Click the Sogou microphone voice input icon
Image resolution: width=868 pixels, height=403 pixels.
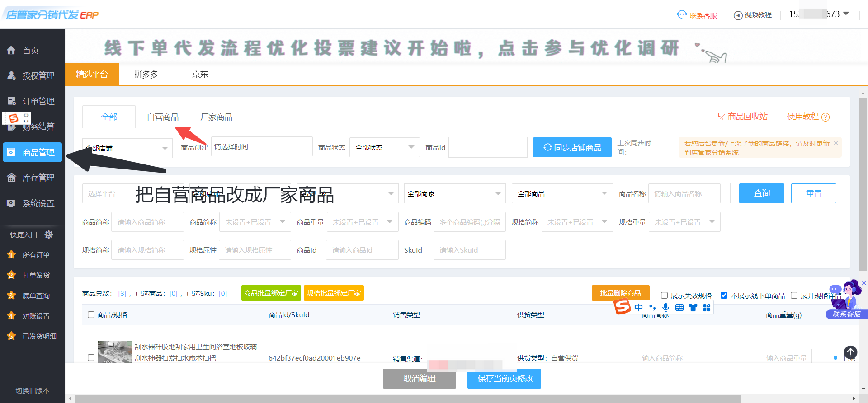(665, 308)
